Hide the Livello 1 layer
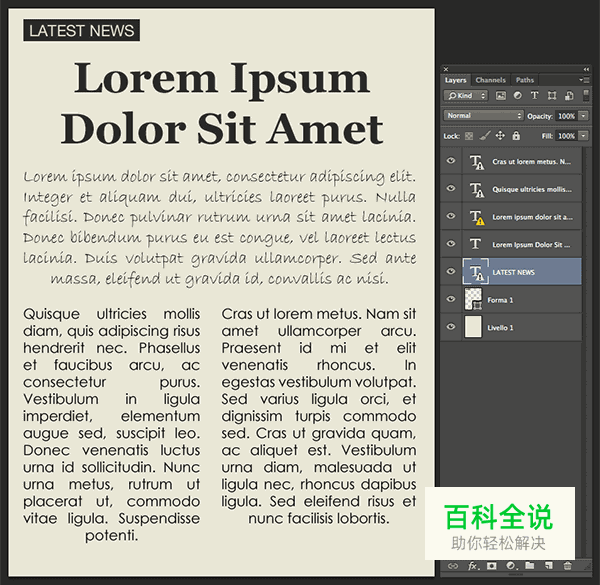Viewport: 600px width, 585px height. point(451,328)
